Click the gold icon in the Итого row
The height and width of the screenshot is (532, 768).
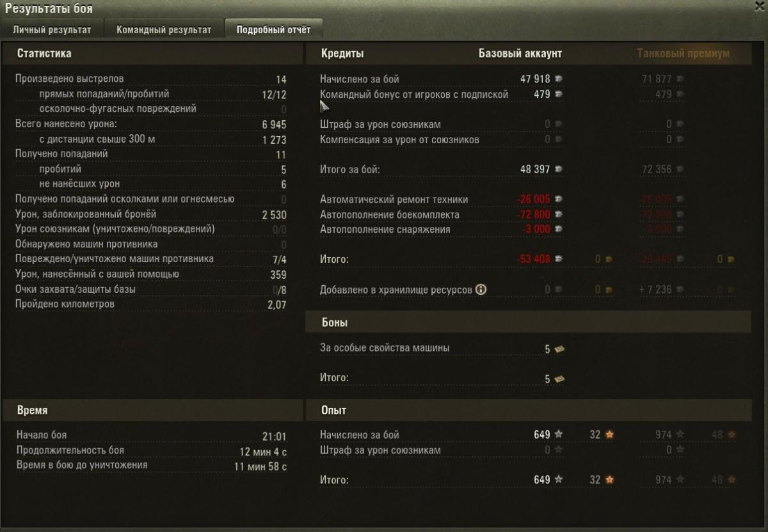[609, 260]
